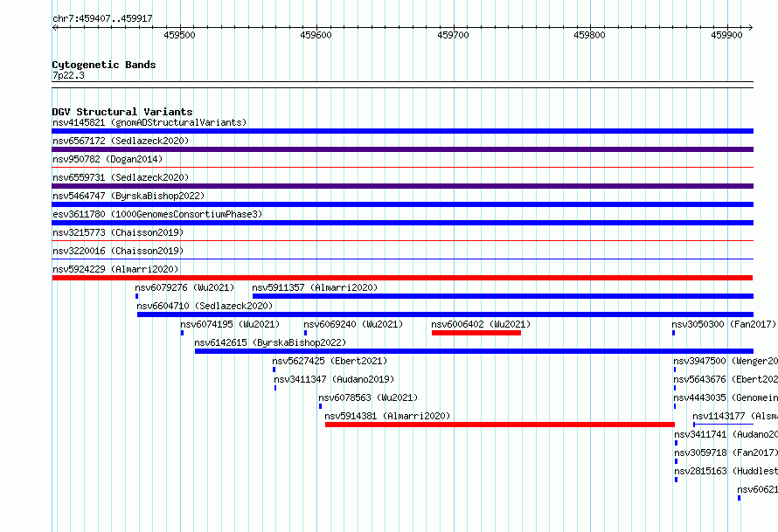Click the blue nsv5464747 variant bar
The height and width of the screenshot is (532, 778).
pyautogui.click(x=402, y=204)
